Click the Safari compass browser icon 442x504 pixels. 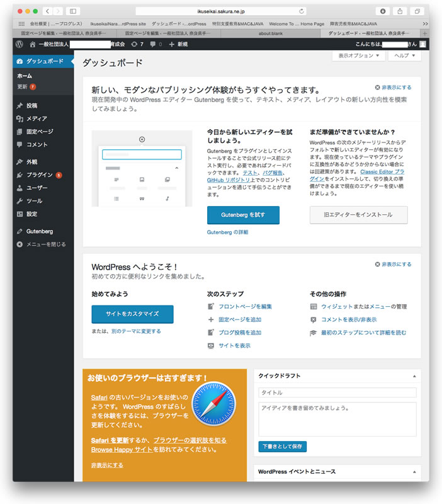click(x=214, y=404)
